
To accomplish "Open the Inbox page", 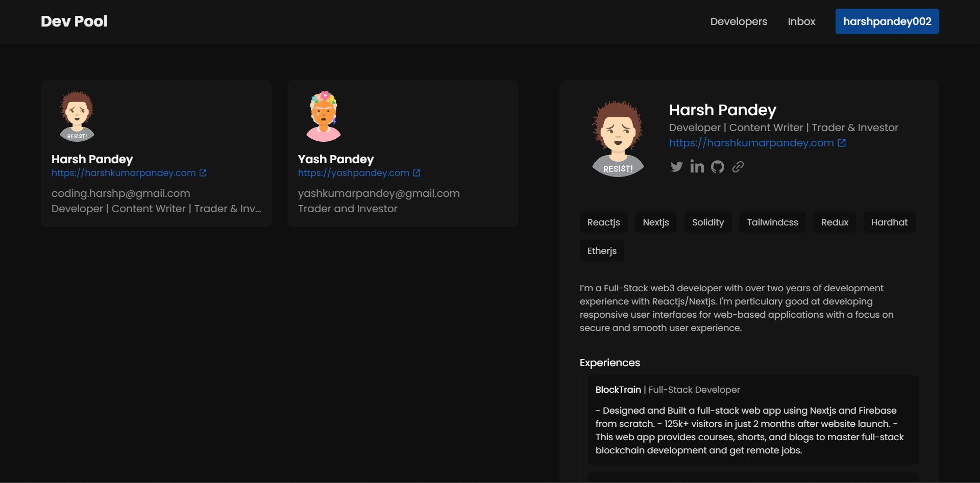I will [801, 21].
